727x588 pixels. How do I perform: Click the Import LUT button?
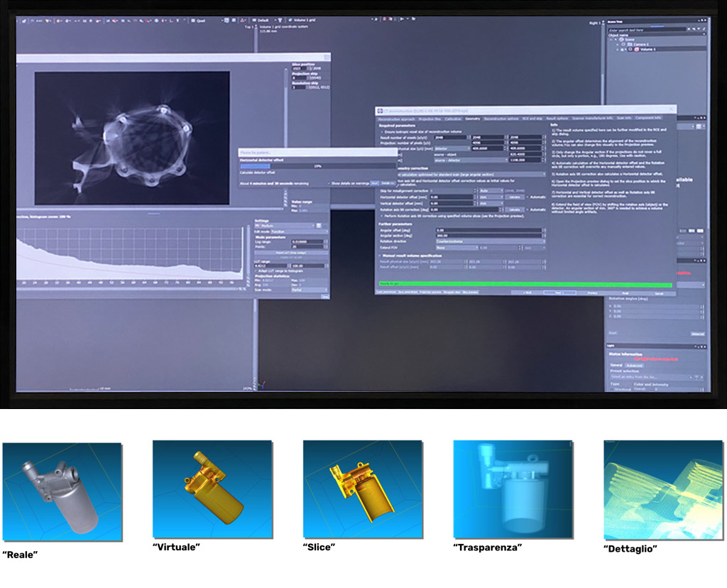click(290, 253)
